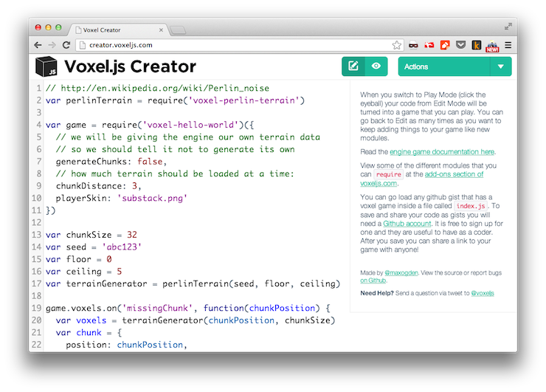Focus the creator.voxeljs.com address bar
Viewport: 546px width, 392px height.
[x=240, y=45]
